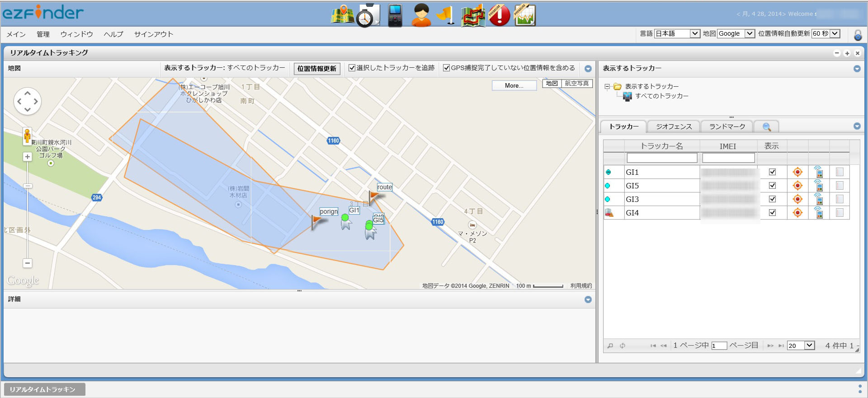Click the magnifier search tab icon
Viewport: 868px width, 398px height.
tap(767, 127)
